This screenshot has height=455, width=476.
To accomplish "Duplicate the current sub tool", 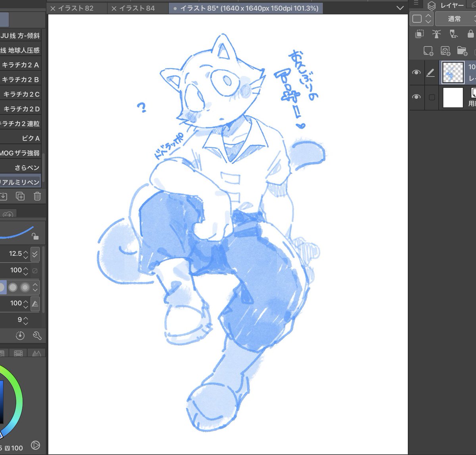I will [x=20, y=196].
